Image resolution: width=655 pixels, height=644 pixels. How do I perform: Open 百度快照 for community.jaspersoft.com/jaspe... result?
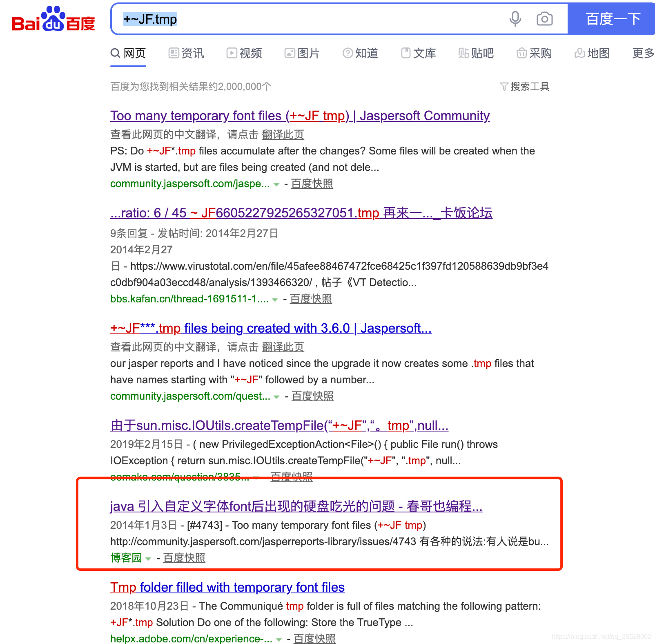pyautogui.click(x=312, y=184)
